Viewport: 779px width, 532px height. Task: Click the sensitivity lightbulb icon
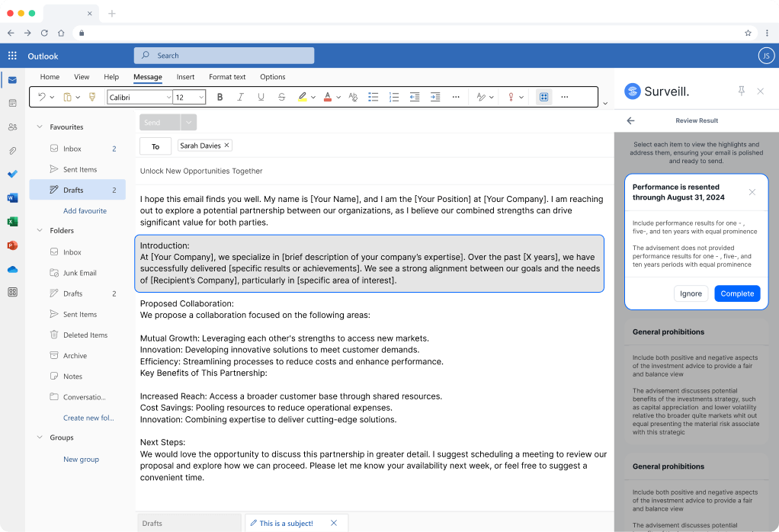point(511,98)
